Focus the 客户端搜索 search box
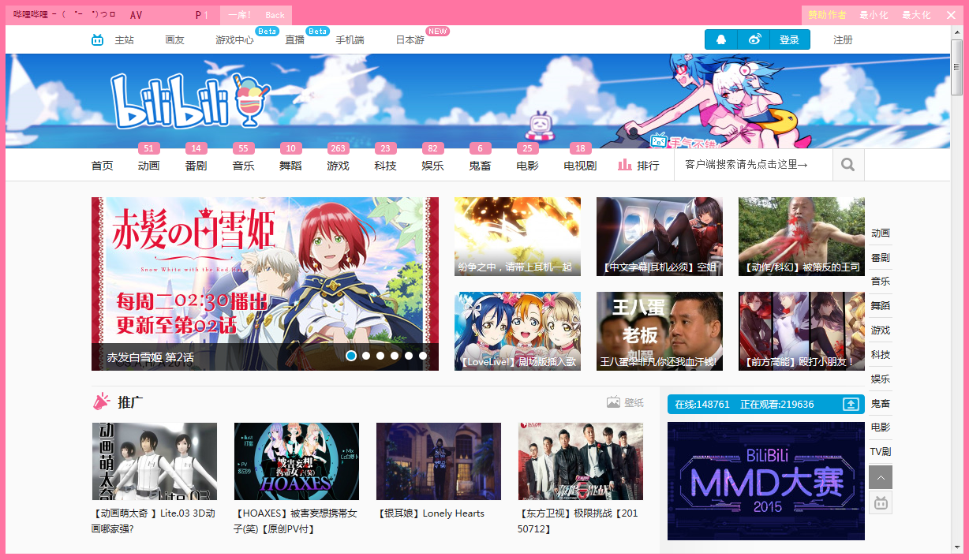The image size is (969, 560). coord(754,165)
